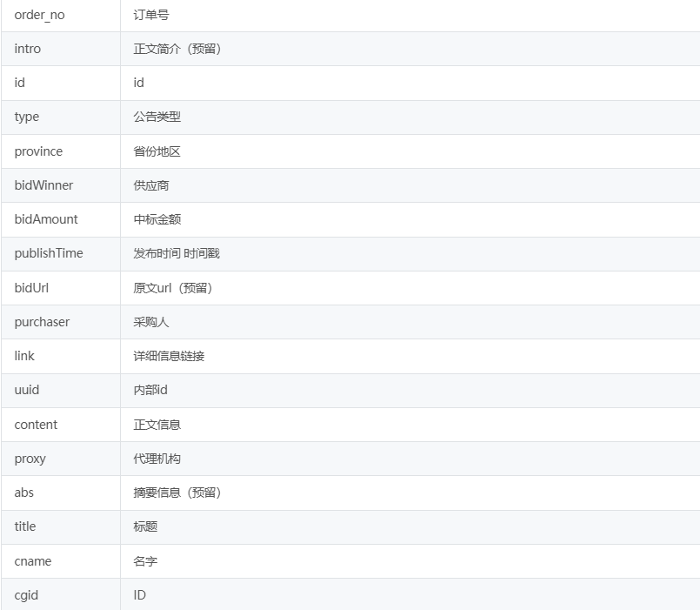Click the 详细信息链接 description text
This screenshot has width=700, height=610.
[169, 356]
